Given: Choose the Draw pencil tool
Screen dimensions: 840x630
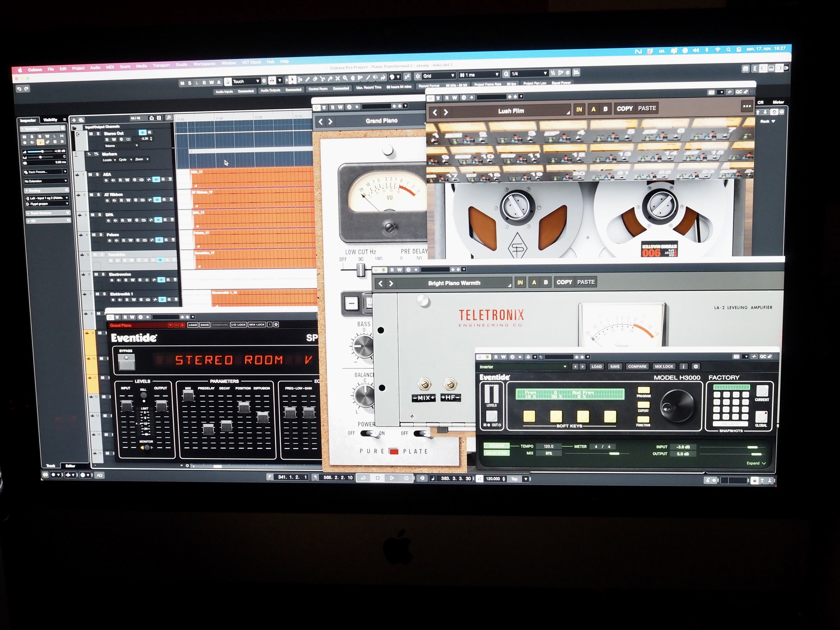Looking at the screenshot, I should coord(307,79).
